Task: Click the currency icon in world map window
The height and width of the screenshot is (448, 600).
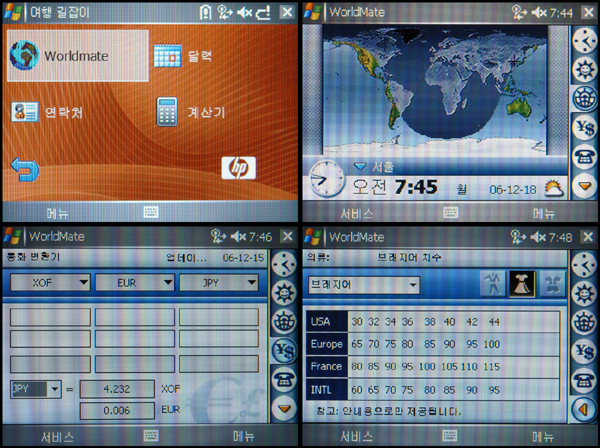Action: coord(584,127)
